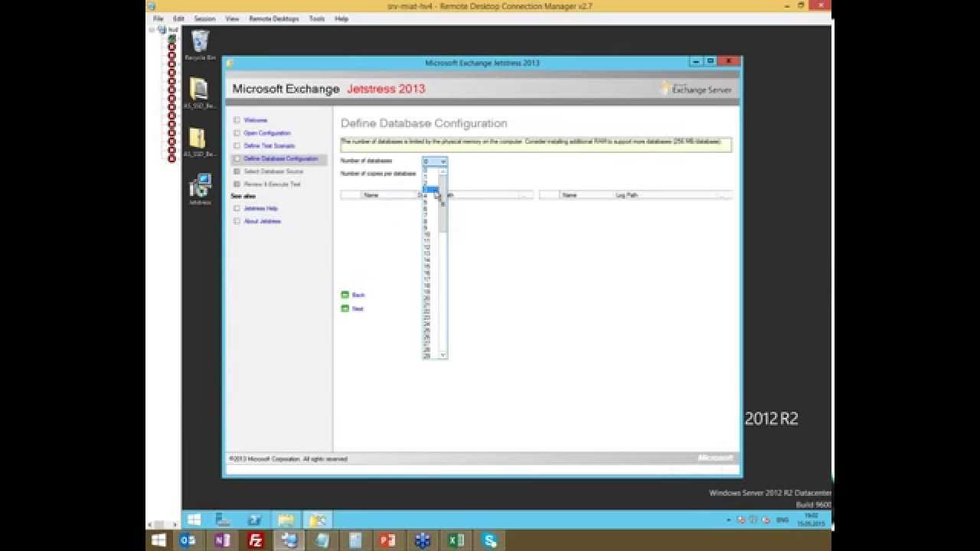Open the RDCMan Help menu
The height and width of the screenshot is (551, 980).
pyautogui.click(x=341, y=18)
